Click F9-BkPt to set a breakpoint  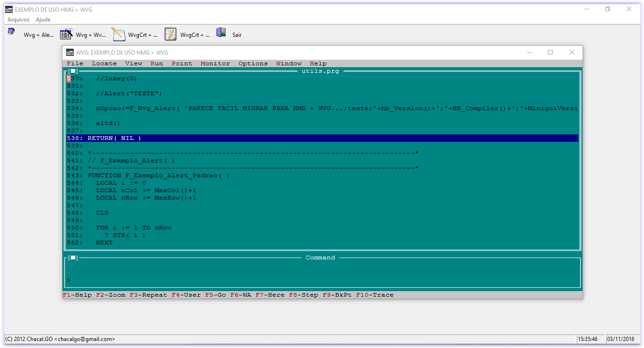(337, 295)
